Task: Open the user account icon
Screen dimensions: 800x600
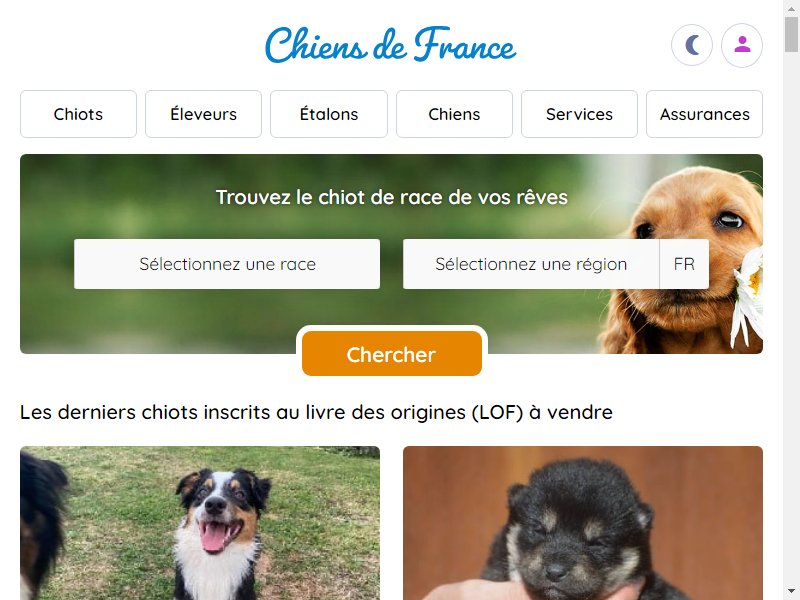Action: (742, 45)
